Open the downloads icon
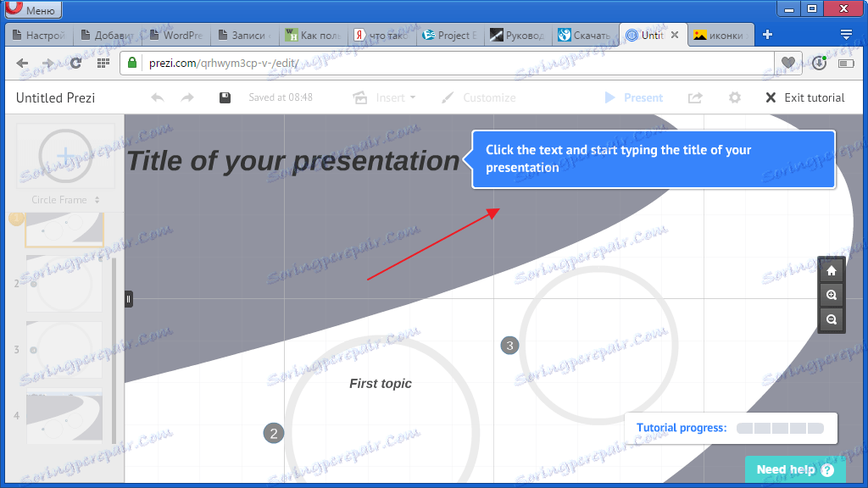This screenshot has height=488, width=868. pyautogui.click(x=820, y=63)
